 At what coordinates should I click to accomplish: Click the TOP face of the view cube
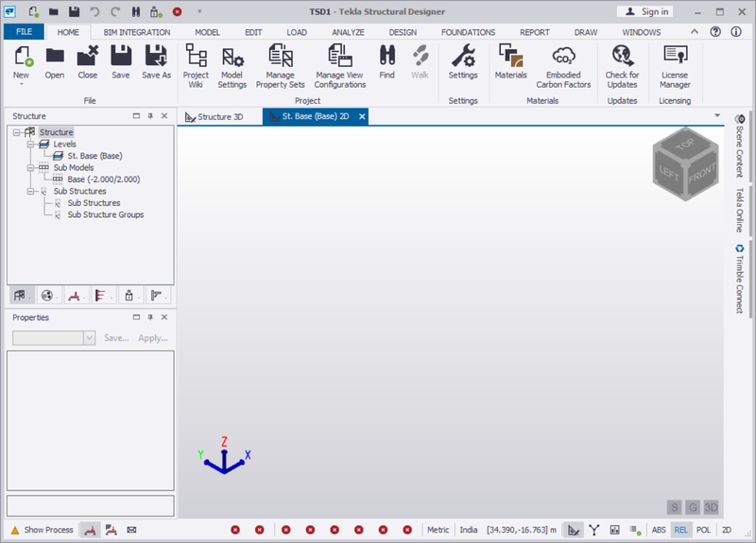686,144
